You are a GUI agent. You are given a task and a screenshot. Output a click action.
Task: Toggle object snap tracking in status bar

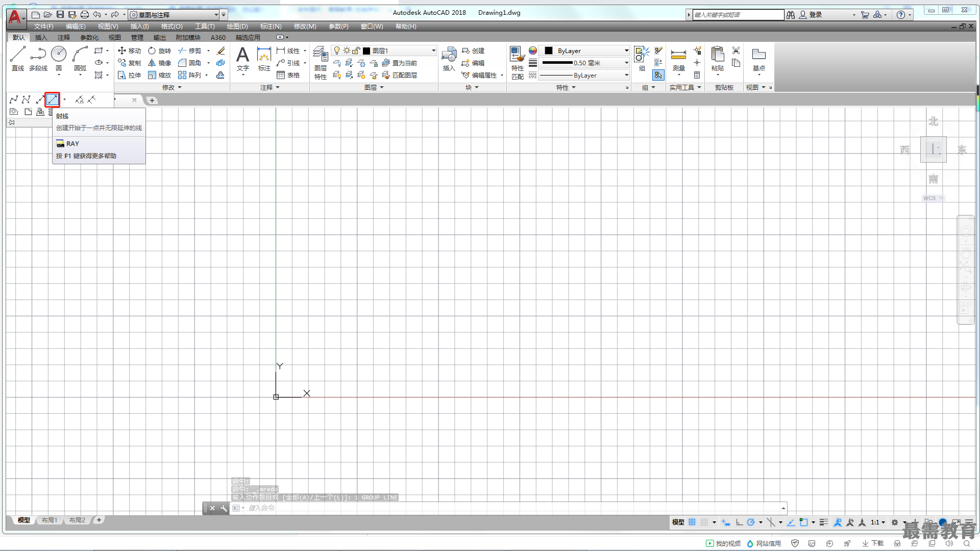(791, 522)
